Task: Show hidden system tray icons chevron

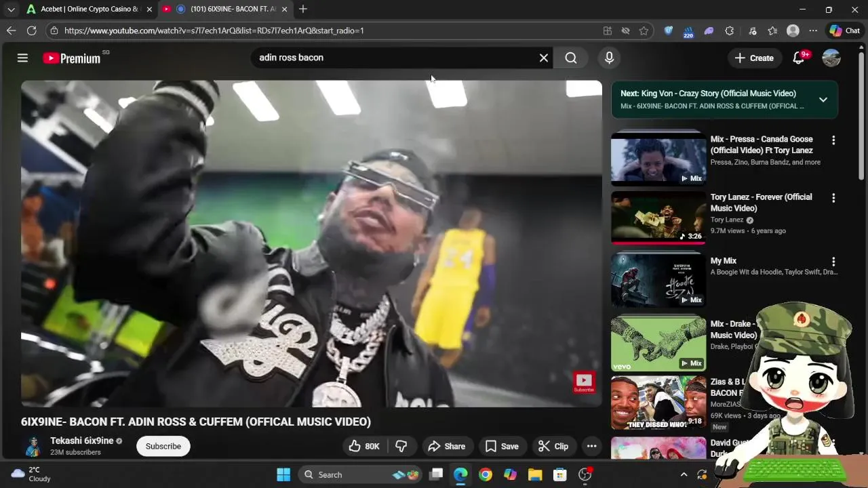Action: tap(684, 474)
